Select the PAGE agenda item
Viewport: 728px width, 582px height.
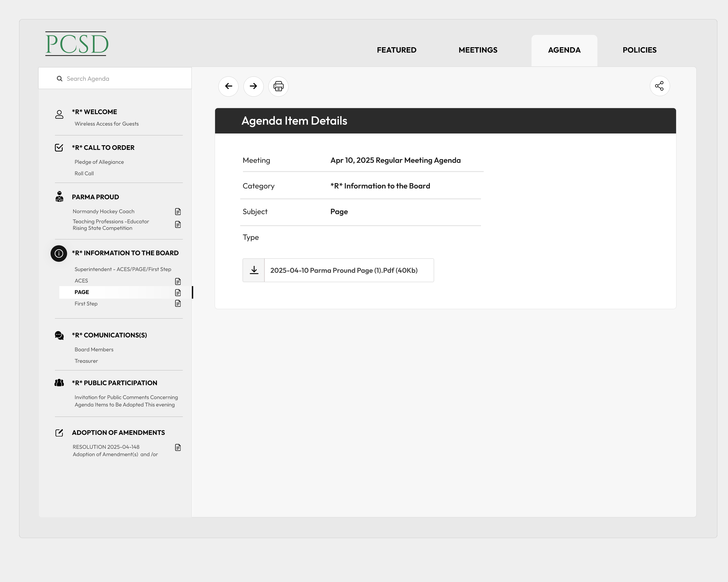pyautogui.click(x=81, y=292)
